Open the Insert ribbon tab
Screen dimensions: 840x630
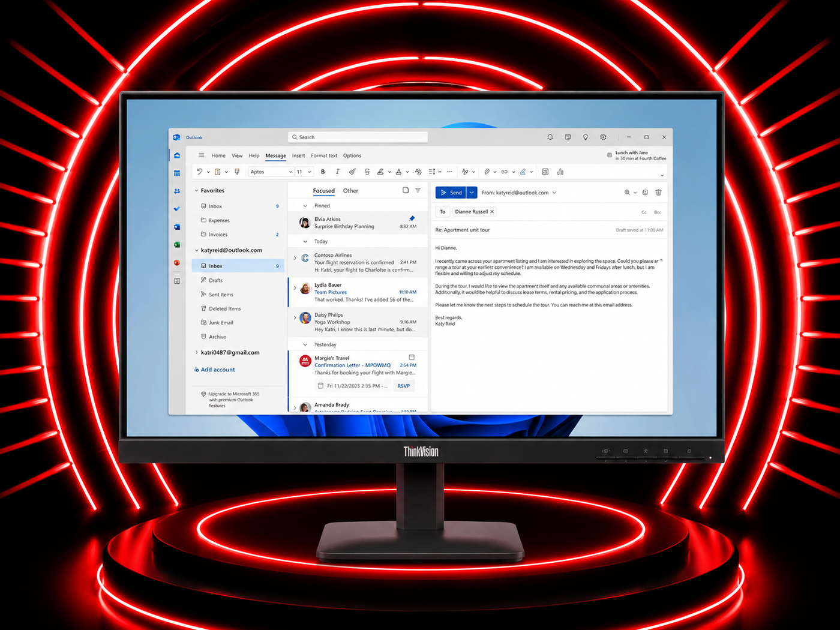[x=298, y=155]
